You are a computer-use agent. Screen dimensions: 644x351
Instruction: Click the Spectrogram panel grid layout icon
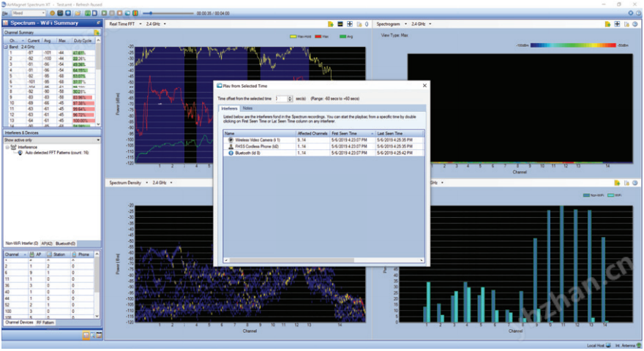(x=617, y=24)
